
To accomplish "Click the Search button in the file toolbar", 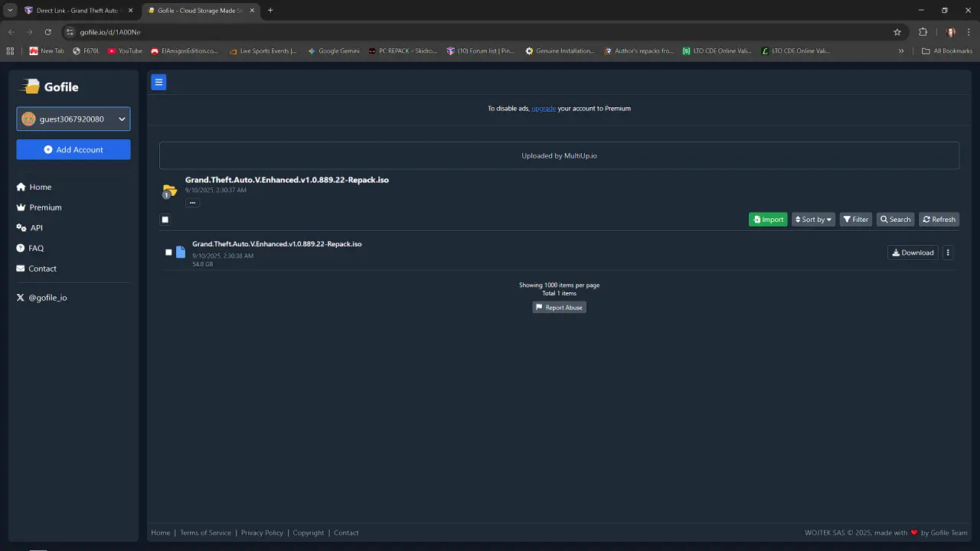I will coord(896,220).
